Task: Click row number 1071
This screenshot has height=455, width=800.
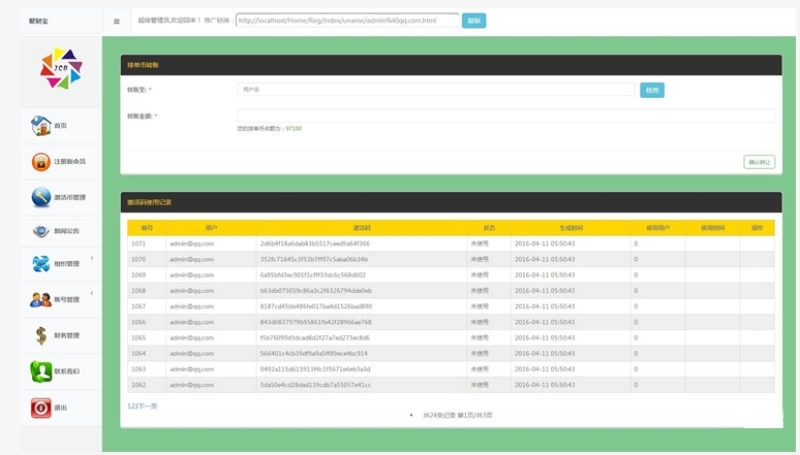Action: point(138,244)
